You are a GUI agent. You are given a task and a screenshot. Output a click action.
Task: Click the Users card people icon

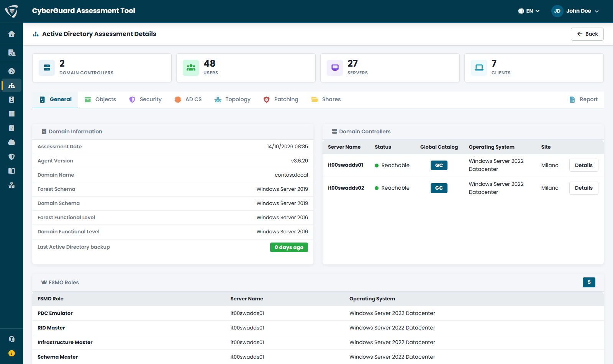191,68
